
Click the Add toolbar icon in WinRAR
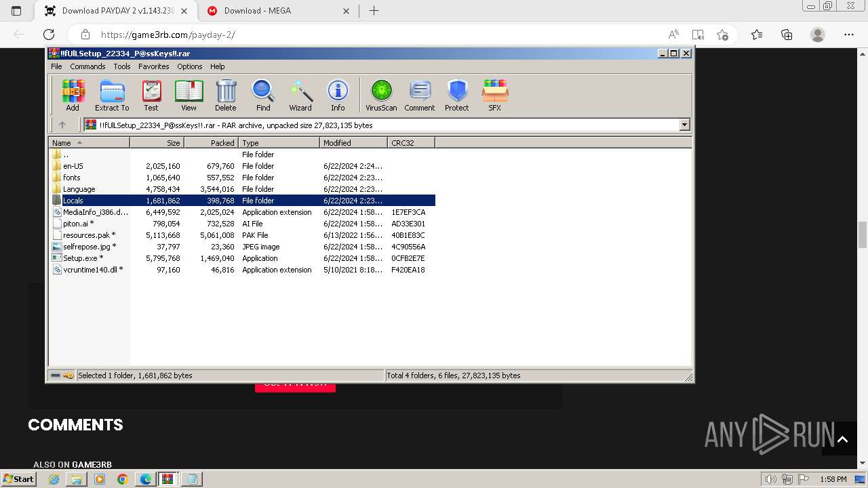click(x=73, y=96)
